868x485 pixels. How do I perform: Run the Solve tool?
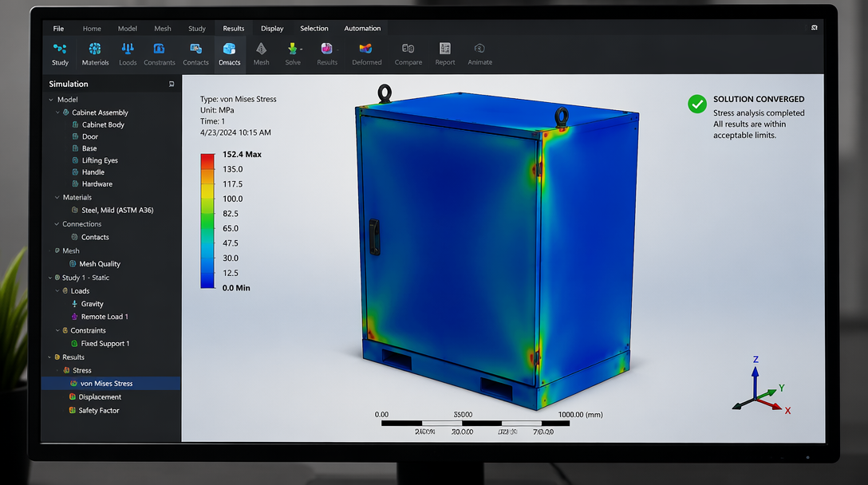click(x=292, y=54)
